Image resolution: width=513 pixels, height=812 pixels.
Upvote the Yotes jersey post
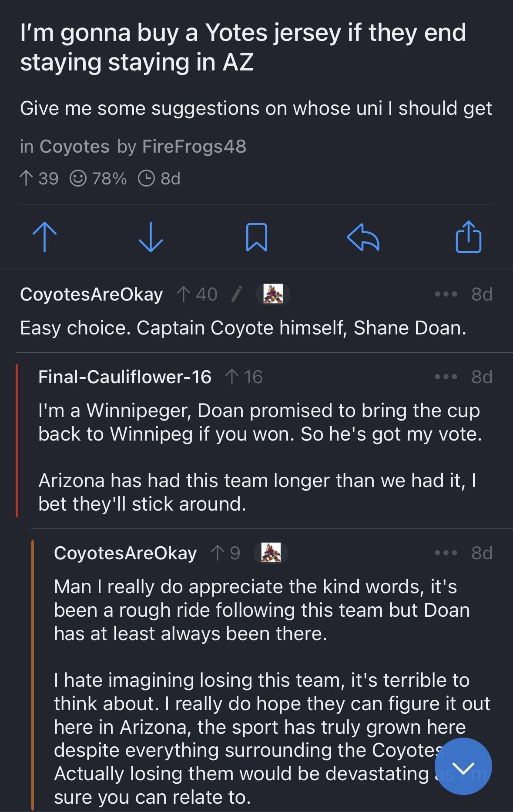tap(44, 237)
